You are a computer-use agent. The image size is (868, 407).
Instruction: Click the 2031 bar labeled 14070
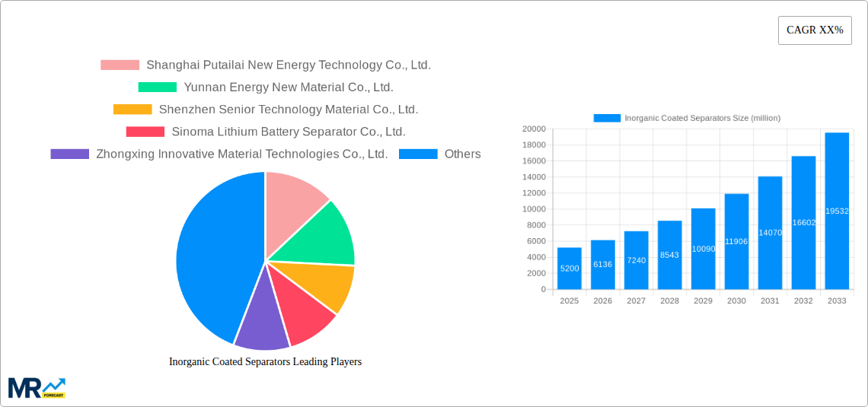coord(770,233)
